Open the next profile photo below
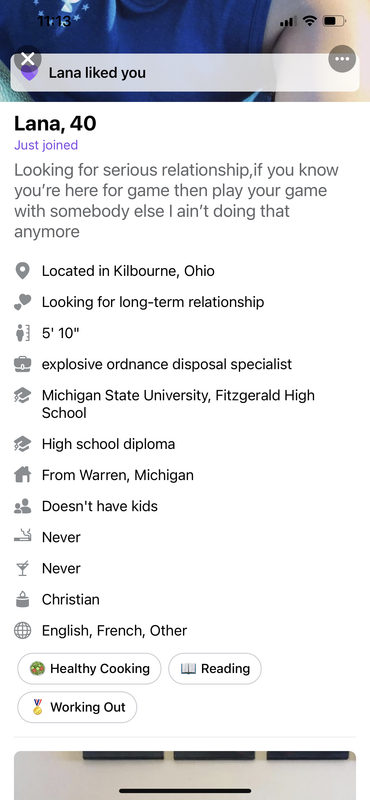The height and width of the screenshot is (800, 370). [185, 775]
